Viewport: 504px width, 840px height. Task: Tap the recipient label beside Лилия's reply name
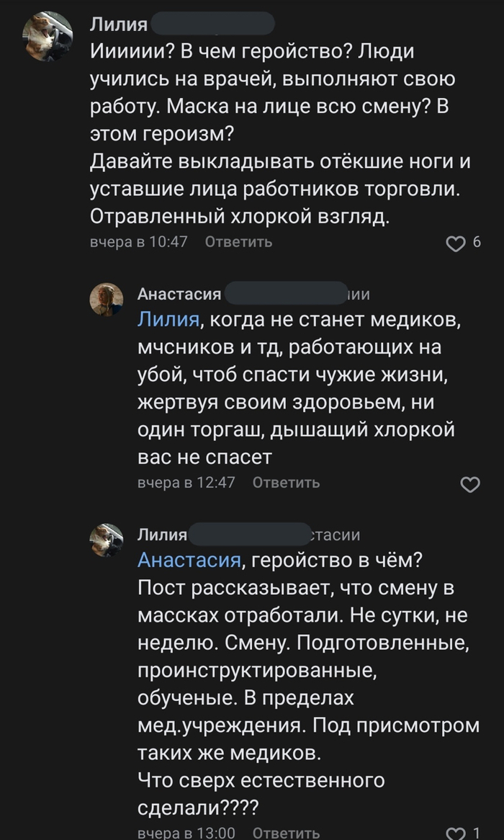coord(334,535)
